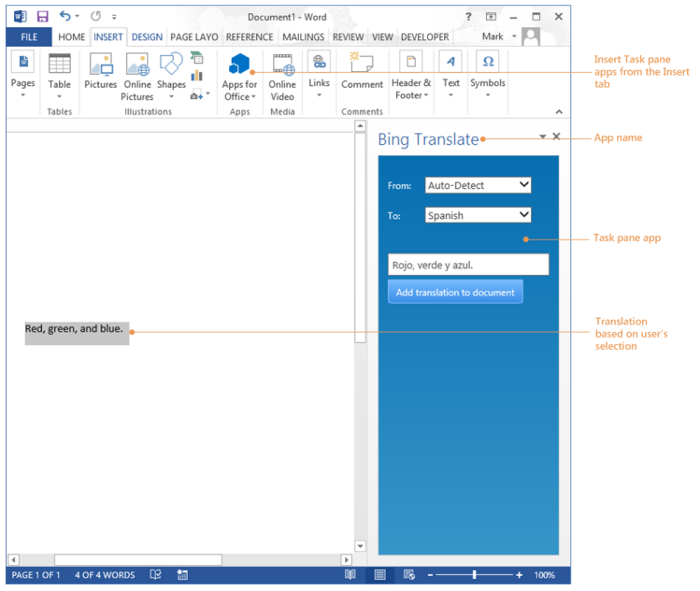The image size is (700, 591).
Task: Open word count from 4 OF 4 WORDS
Action: coord(105,575)
